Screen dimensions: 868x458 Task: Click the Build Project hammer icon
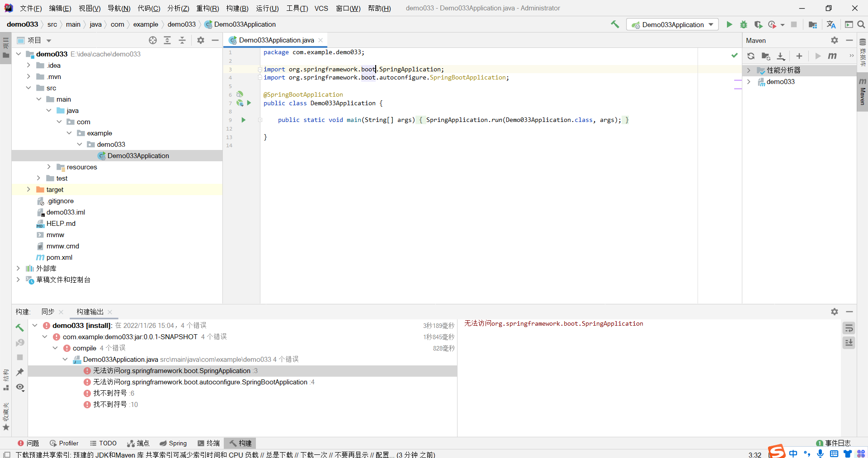(615, 24)
